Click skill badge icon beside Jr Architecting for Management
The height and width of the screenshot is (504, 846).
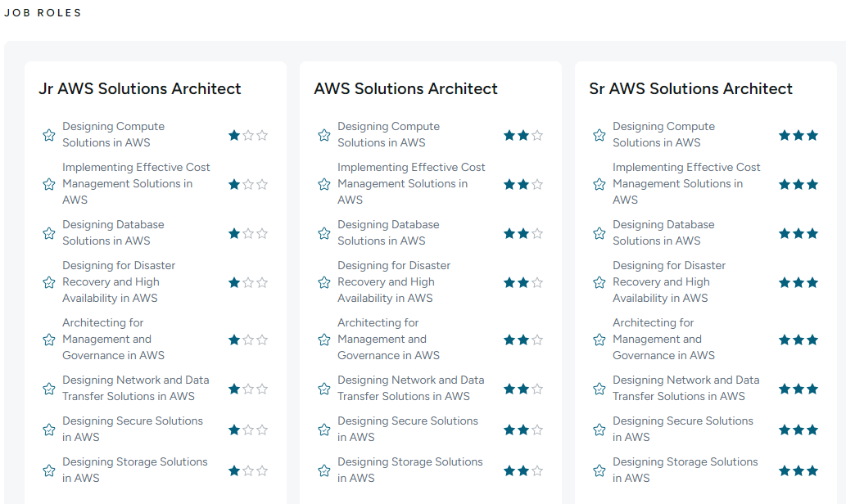[x=48, y=339]
